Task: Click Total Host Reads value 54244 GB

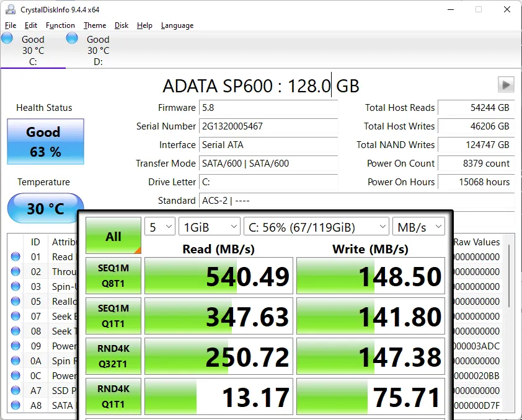Action: [x=476, y=108]
